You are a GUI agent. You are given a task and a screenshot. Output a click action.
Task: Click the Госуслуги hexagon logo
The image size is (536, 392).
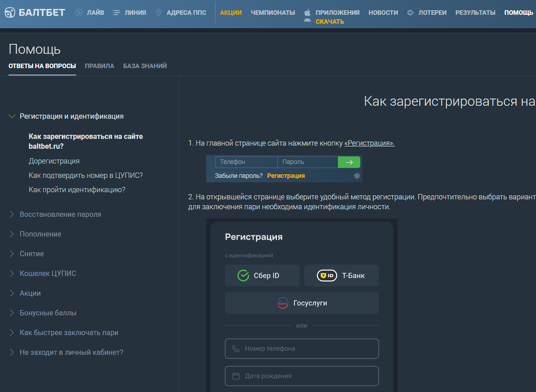[x=283, y=303]
